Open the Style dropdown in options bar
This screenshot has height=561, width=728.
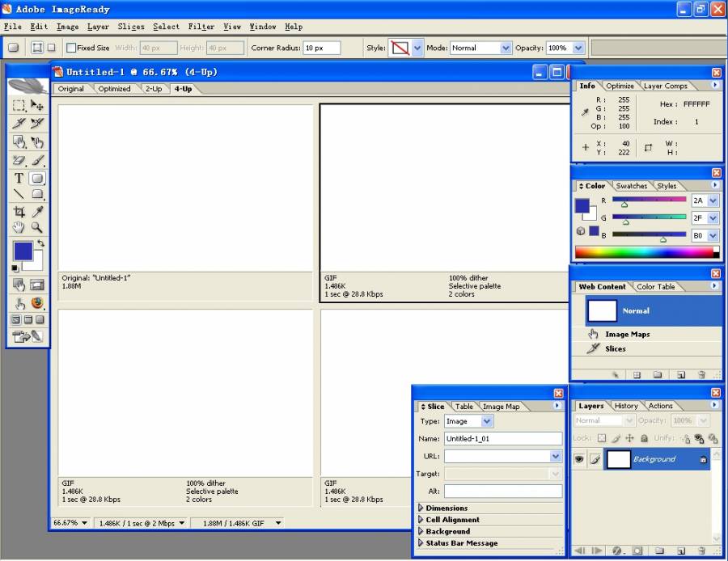417,48
